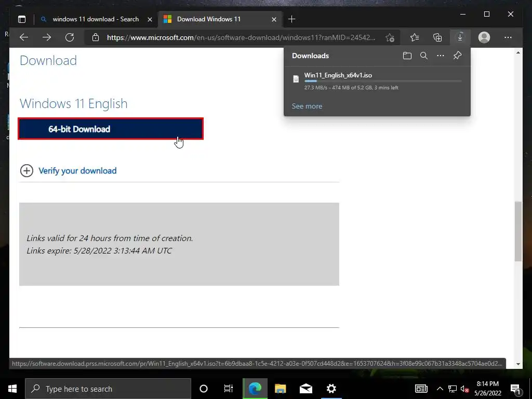Open network status in system tray
The image size is (532, 399).
coord(453,389)
